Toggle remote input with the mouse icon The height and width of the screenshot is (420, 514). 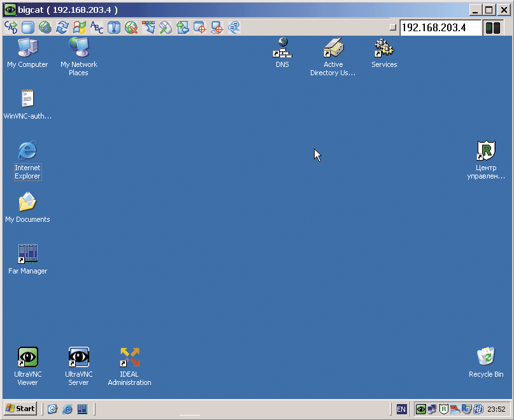click(x=166, y=27)
